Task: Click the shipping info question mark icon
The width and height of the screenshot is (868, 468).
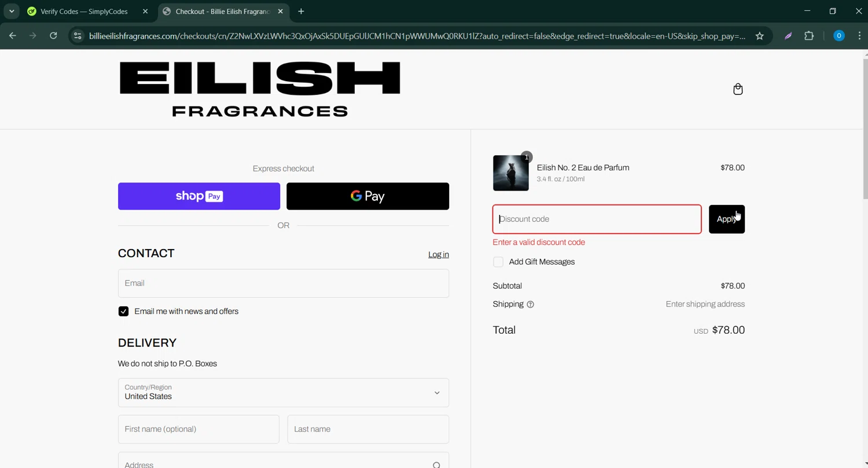Action: tap(530, 304)
